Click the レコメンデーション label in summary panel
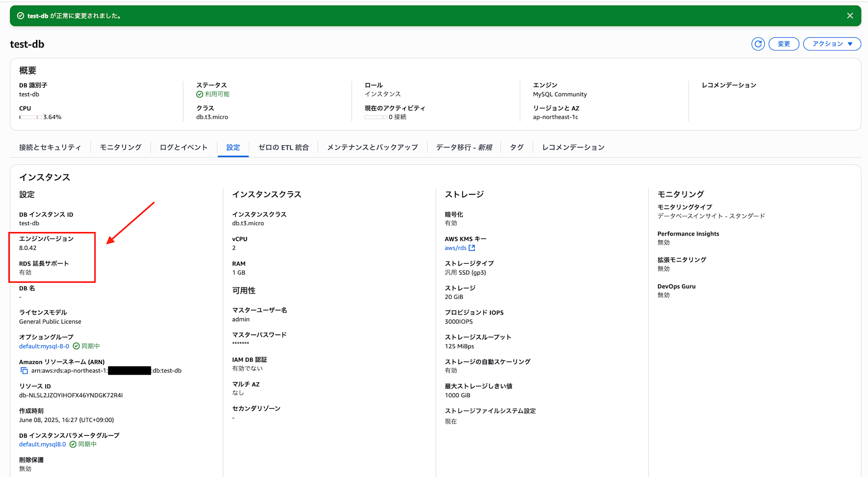 (729, 85)
